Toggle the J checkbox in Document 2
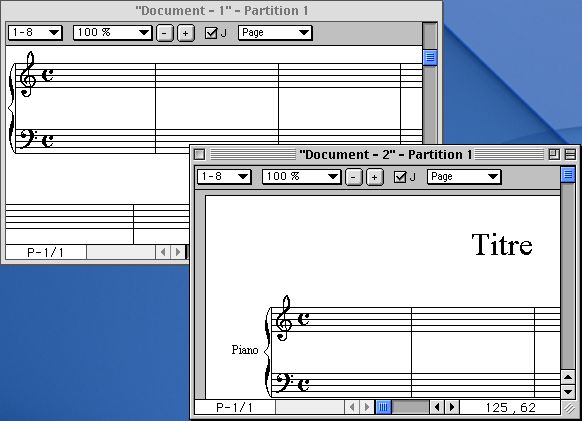This screenshot has width=582, height=421. pyautogui.click(x=400, y=177)
